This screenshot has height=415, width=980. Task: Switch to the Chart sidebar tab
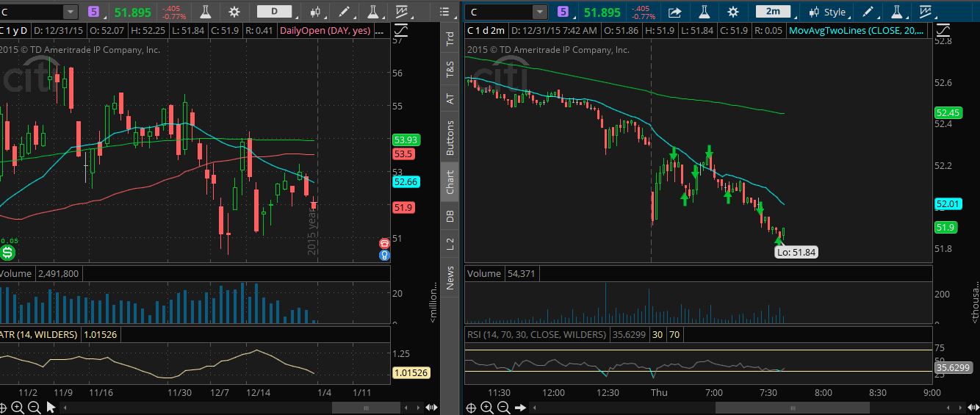coord(450,182)
